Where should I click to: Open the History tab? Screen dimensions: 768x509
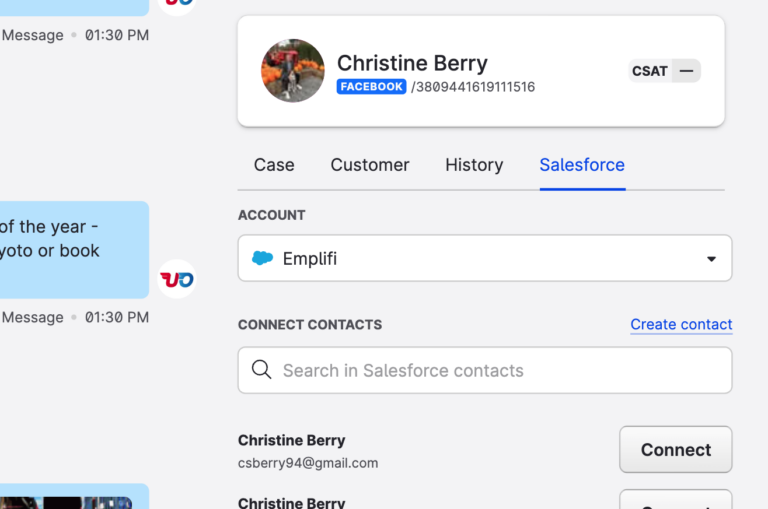(474, 165)
